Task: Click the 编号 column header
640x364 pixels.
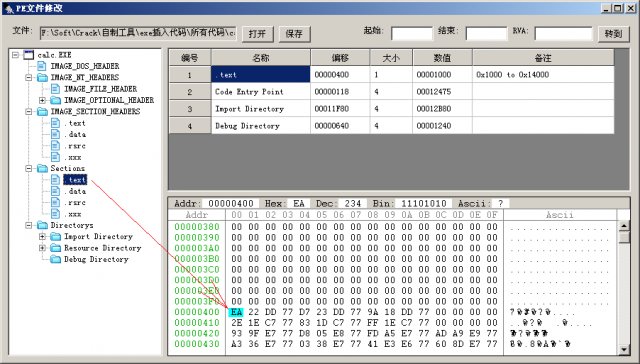Action: [190, 58]
